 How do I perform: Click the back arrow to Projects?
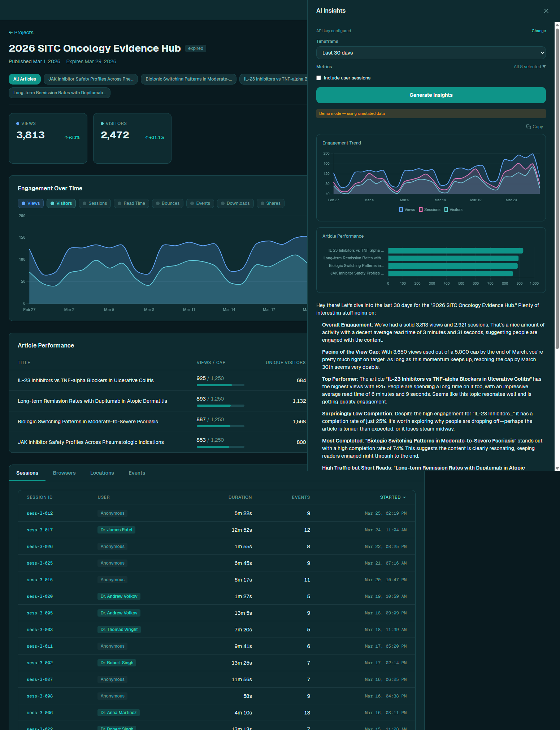click(10, 33)
